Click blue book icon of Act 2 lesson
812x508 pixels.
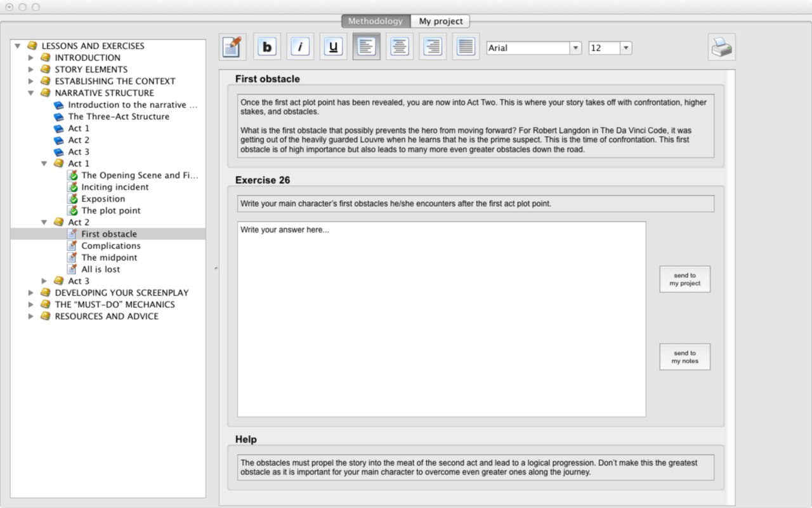[x=58, y=140]
